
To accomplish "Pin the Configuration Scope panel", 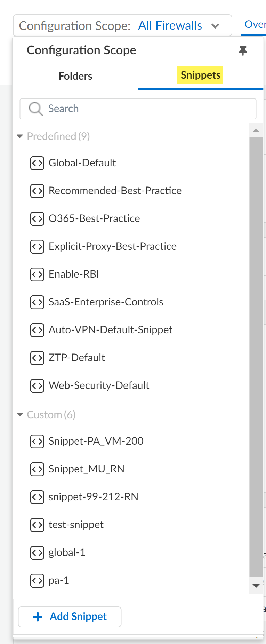I will pos(243,51).
